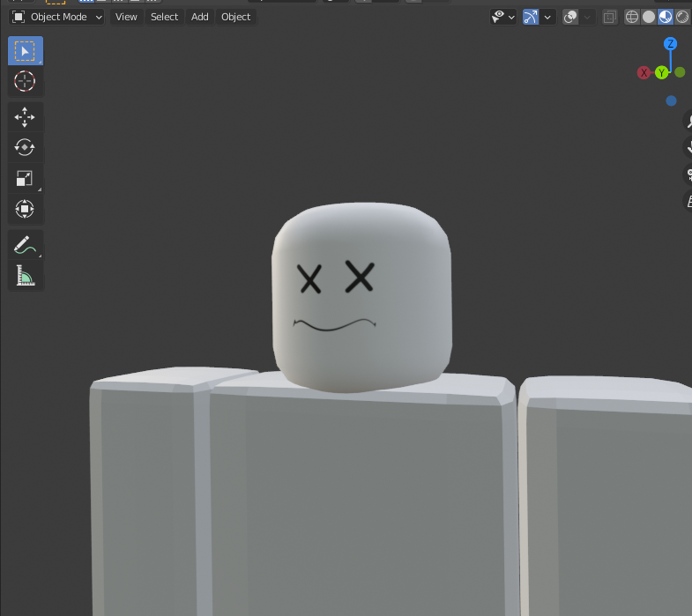Switch to Wireframe shading
This screenshot has width=692, height=616.
click(x=632, y=18)
